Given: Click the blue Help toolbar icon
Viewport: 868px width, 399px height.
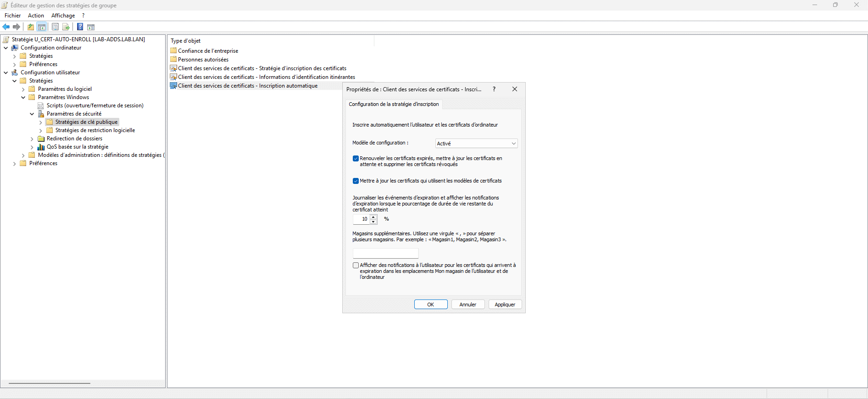Looking at the screenshot, I should tap(80, 27).
